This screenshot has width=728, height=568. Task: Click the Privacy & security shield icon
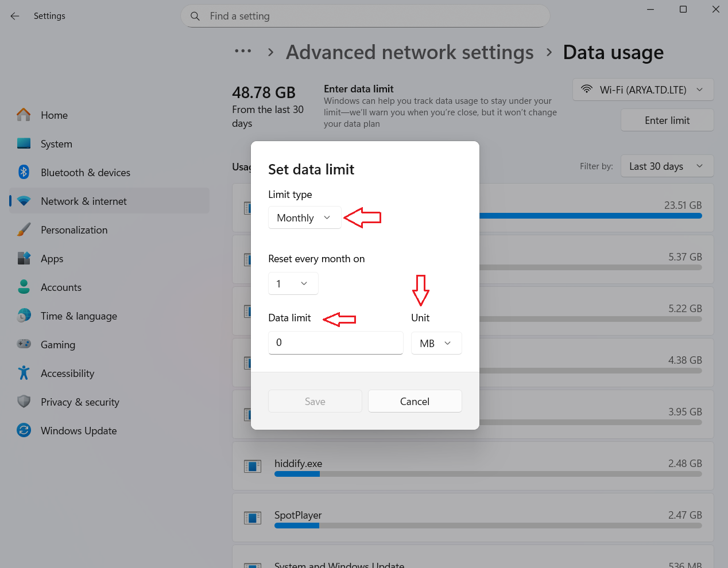pos(24,402)
